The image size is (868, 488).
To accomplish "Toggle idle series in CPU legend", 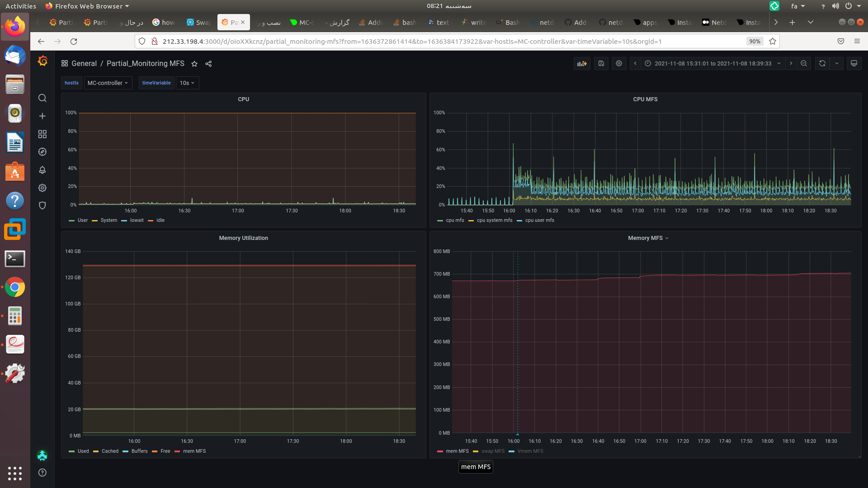I will [160, 220].
